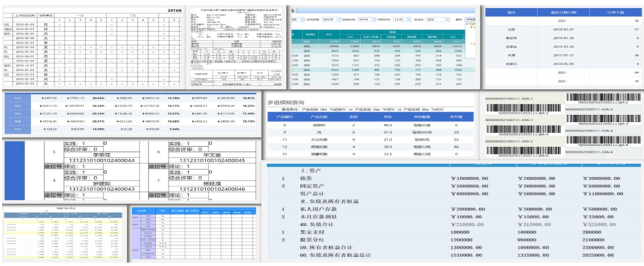Screen dimensions: 644x266
Task: Select the 张家口 city row
Action: (x=563, y=64)
